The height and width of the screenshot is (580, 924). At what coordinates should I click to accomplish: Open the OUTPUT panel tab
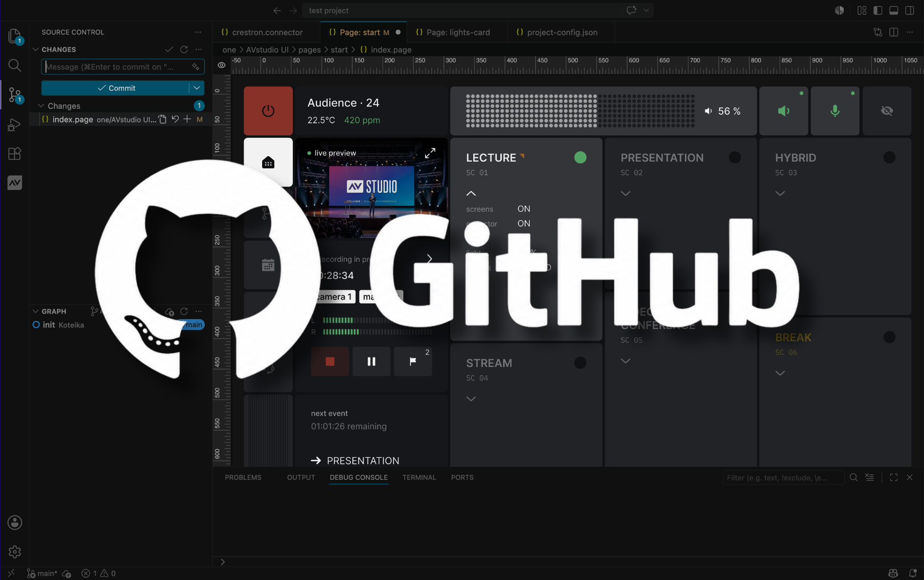(x=301, y=478)
